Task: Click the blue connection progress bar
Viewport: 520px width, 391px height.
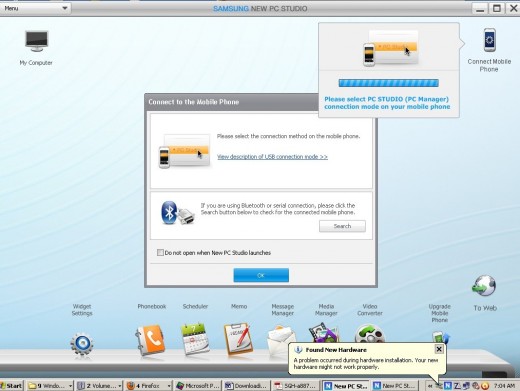Action: pyautogui.click(x=388, y=83)
